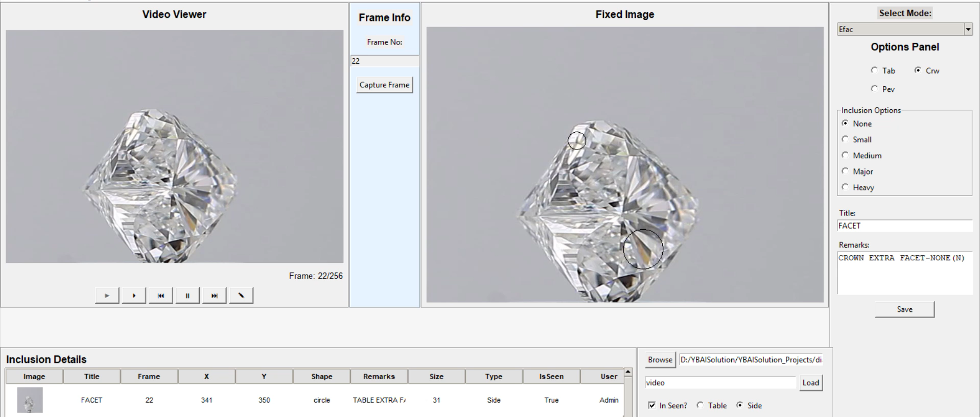
Task: Click the 350 Y value cell
Action: [264, 400]
